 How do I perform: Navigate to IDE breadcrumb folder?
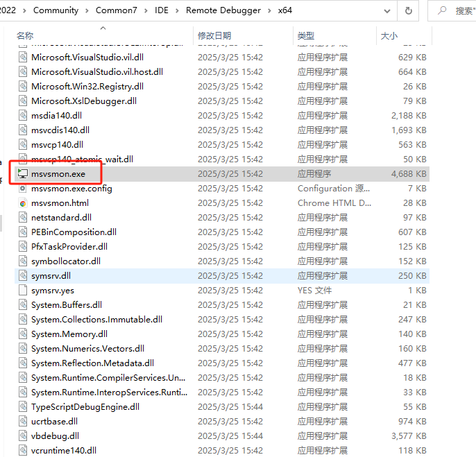coord(162,10)
